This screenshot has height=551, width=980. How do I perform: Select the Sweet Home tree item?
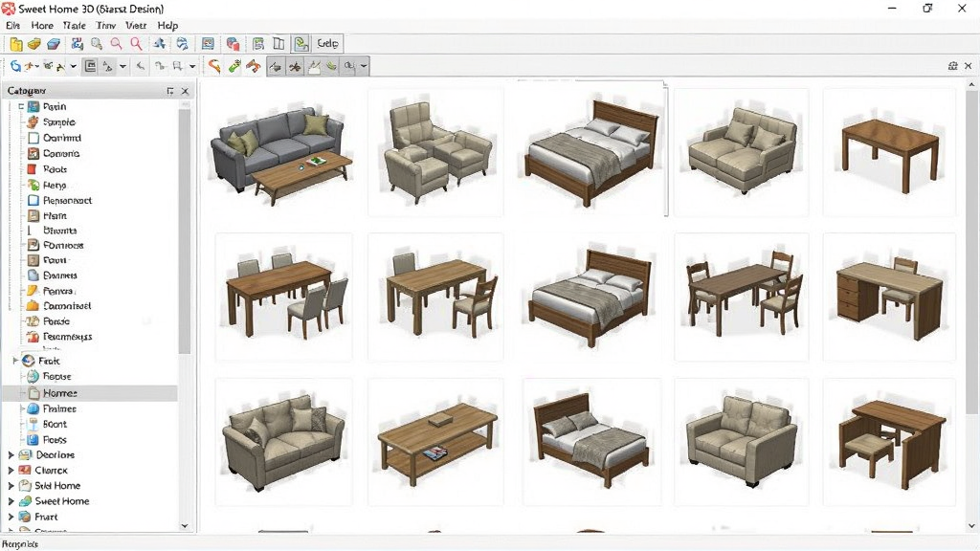62,501
